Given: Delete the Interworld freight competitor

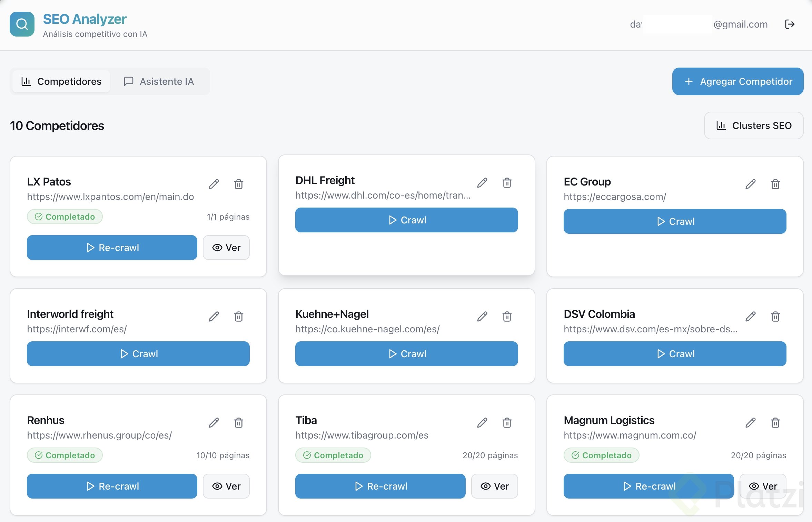Looking at the screenshot, I should coord(239,317).
